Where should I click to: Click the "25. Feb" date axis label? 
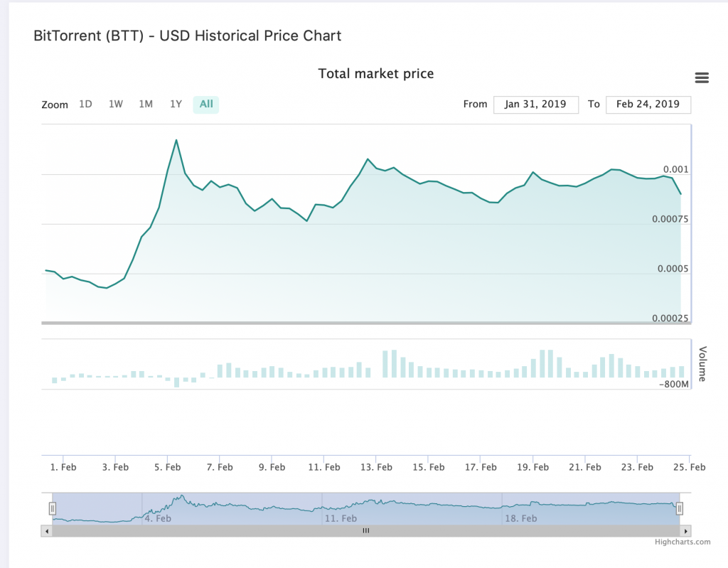pyautogui.click(x=689, y=467)
